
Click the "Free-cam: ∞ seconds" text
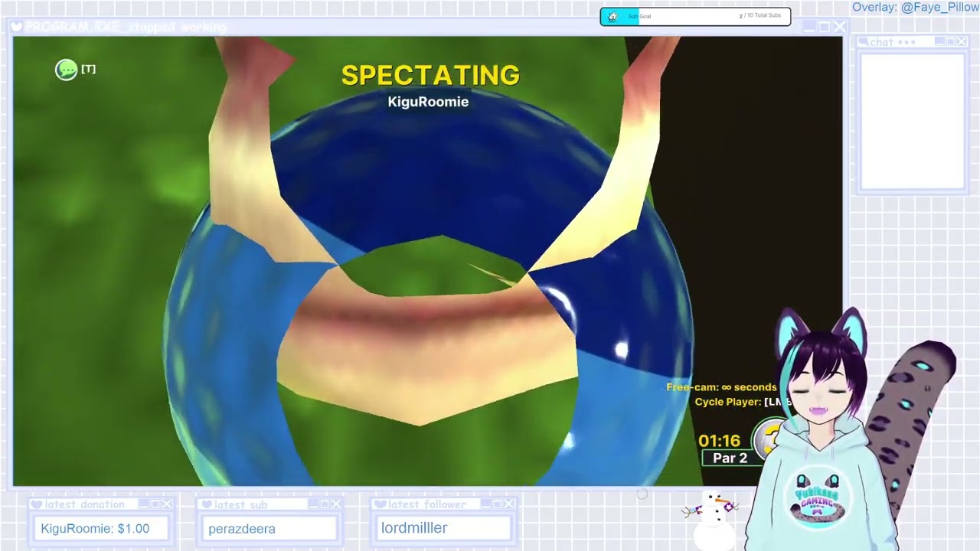(721, 387)
